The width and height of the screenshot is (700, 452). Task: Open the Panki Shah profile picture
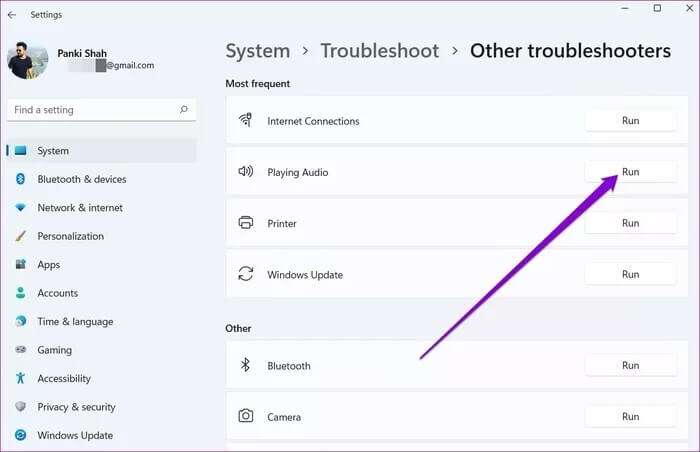tap(28, 60)
